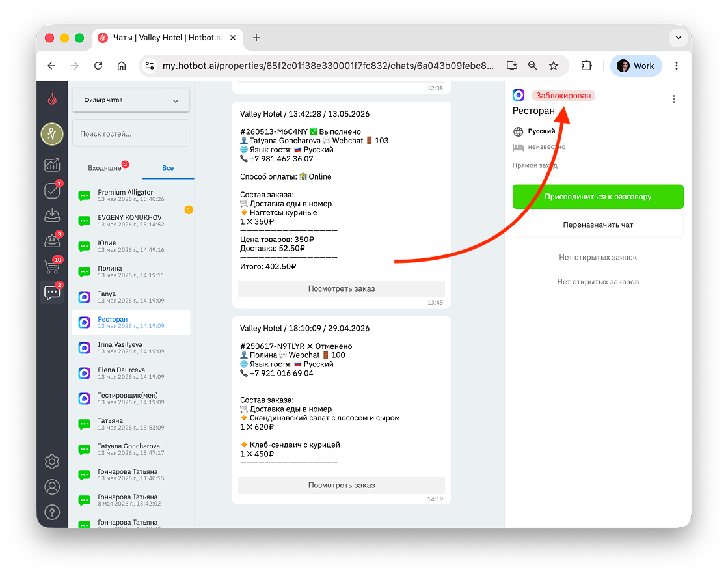
Task: Switch to the Все tab
Action: tap(168, 168)
